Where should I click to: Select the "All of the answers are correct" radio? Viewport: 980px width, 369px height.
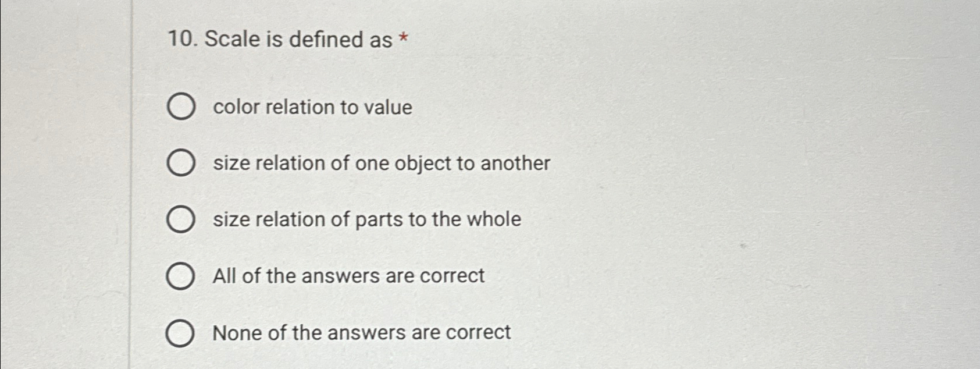coord(181,275)
